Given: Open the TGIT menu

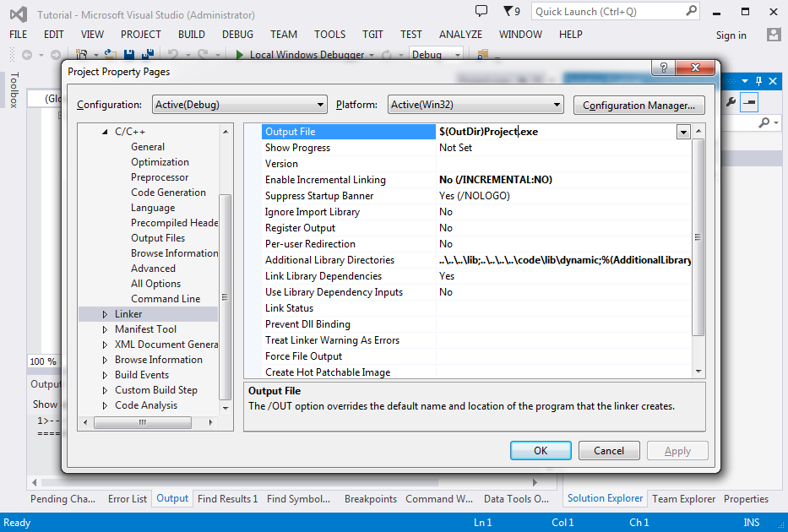Looking at the screenshot, I should (x=372, y=34).
